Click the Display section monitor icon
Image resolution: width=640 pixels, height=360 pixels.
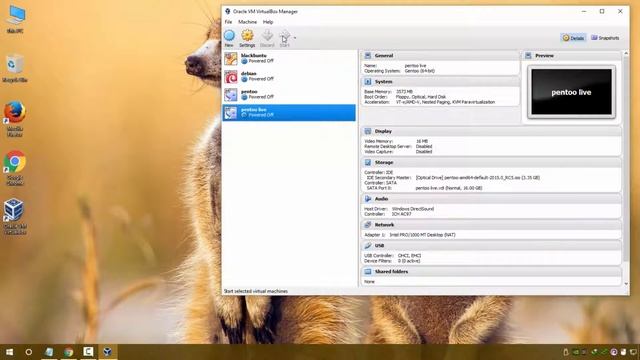368,131
